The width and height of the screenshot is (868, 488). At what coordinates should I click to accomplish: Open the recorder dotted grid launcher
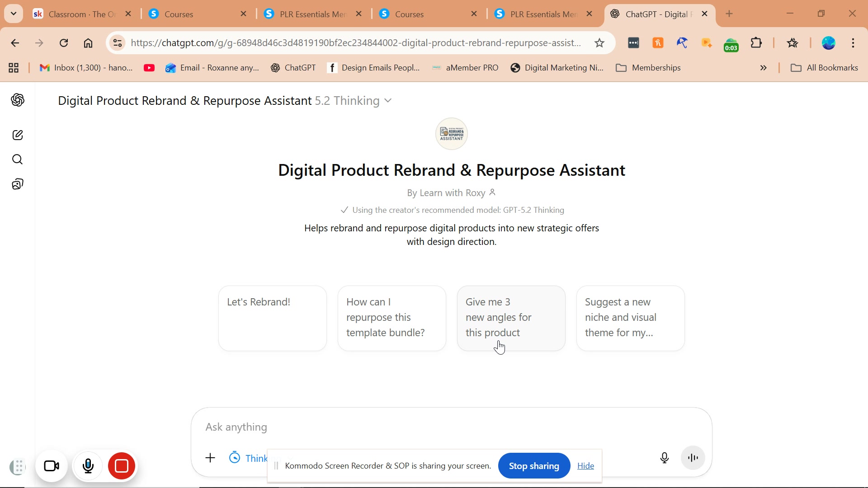[18, 467]
